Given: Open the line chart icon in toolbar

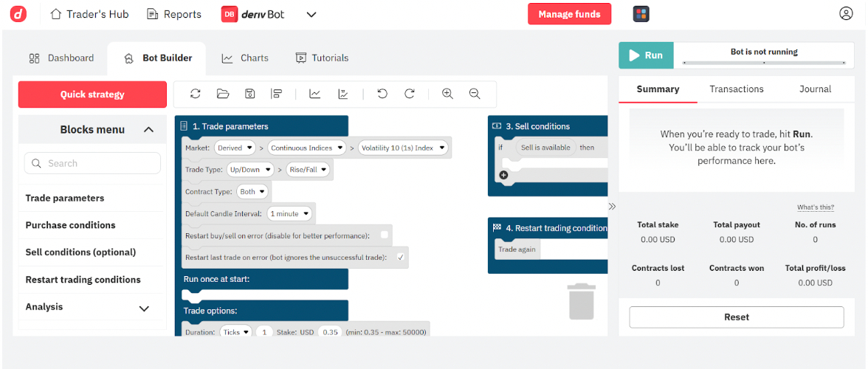Looking at the screenshot, I should [315, 94].
